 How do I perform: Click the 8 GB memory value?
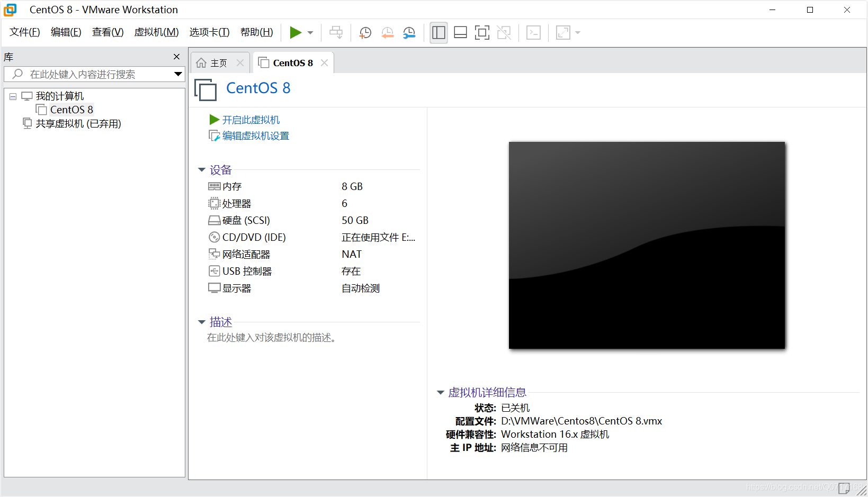pos(352,186)
